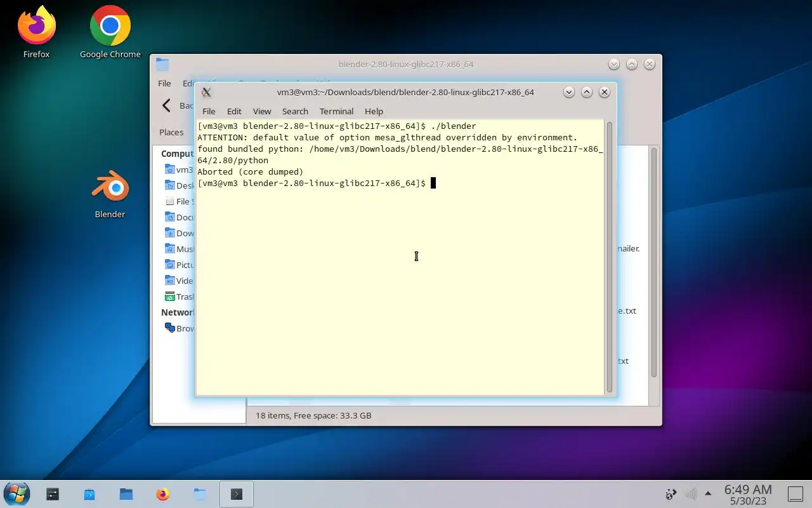Open the terminal Help menu
Screen dimensions: 812x508
[x=374, y=111]
